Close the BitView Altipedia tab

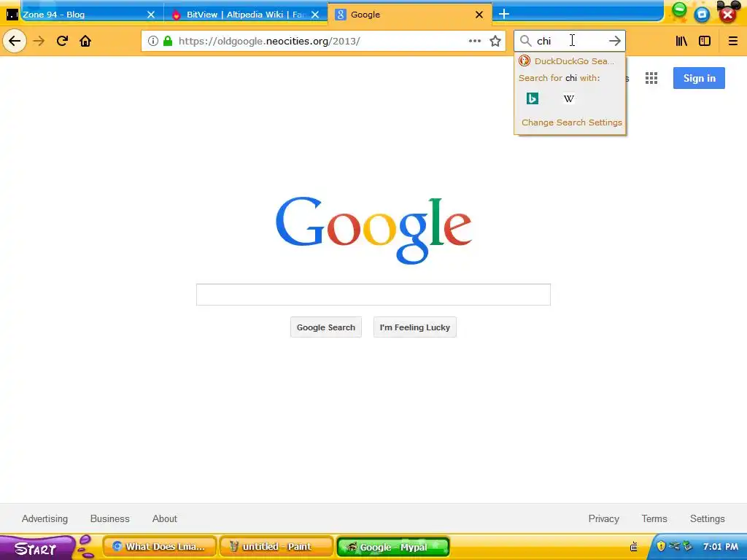coord(315,15)
